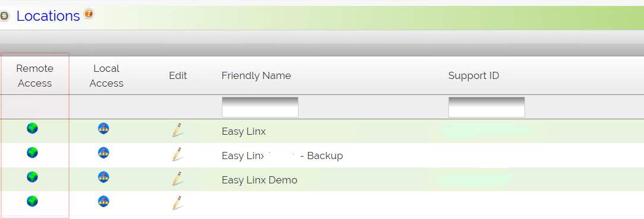Viewport: 644px width, 219px height.
Task: Click the Locations page title link
Action: point(48,16)
